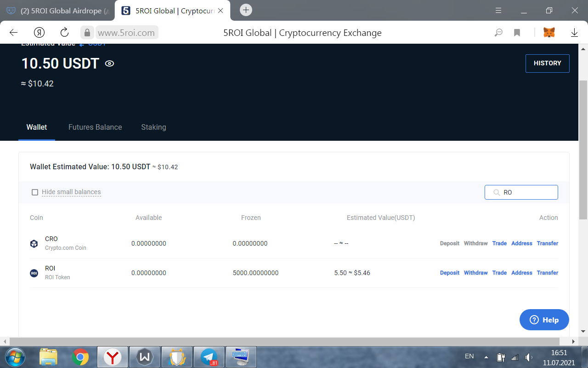Image resolution: width=588 pixels, height=368 pixels.
Task: Launch Google Chrome from the taskbar
Action: click(x=80, y=356)
